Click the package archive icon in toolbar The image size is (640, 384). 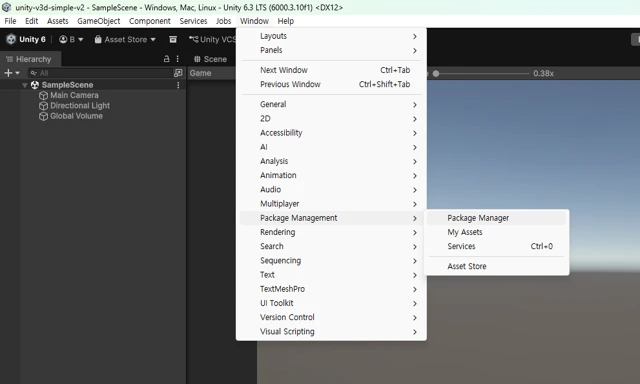pos(173,39)
